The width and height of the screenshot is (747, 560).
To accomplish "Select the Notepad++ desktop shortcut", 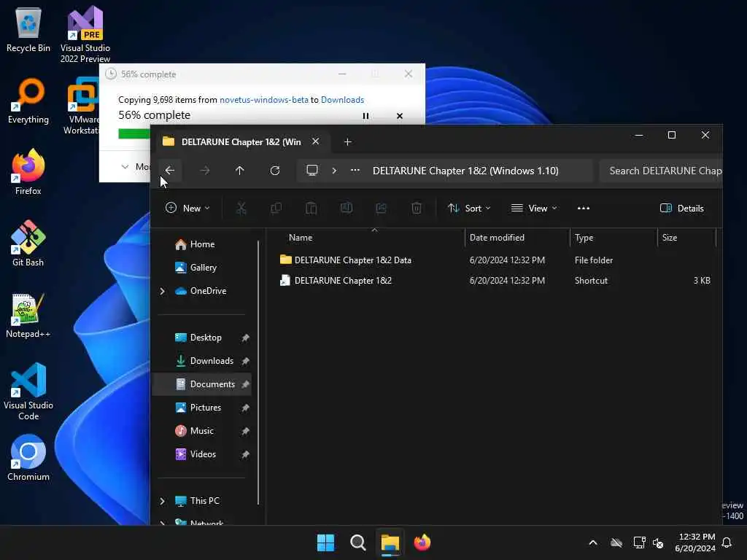I will [28, 315].
